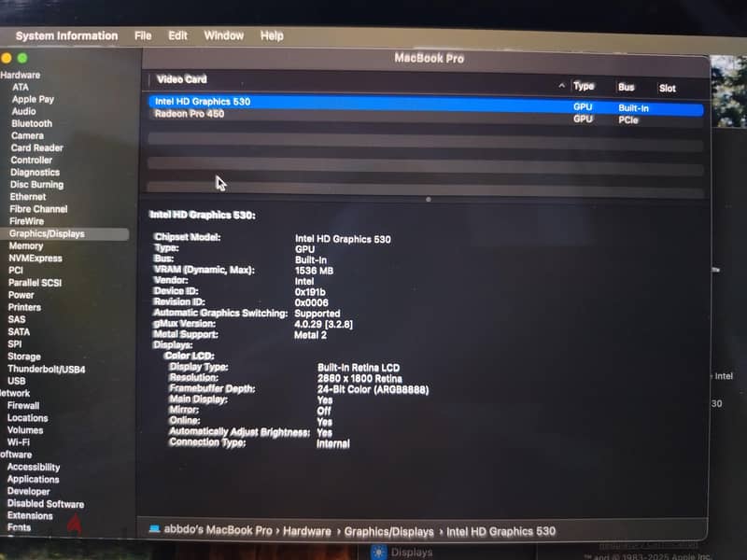Select Thunderbolt/USB4 in the sidebar
The image size is (747, 560).
[x=46, y=369]
